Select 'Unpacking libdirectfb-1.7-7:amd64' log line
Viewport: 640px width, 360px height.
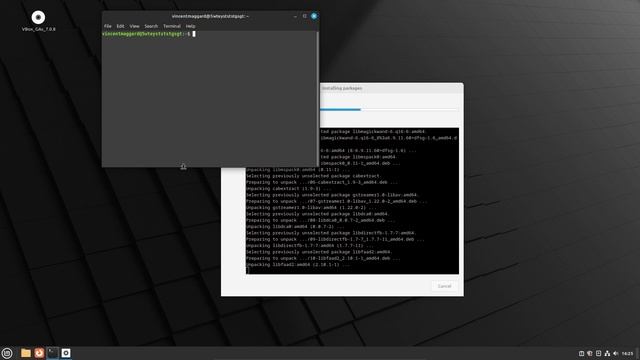310,246
